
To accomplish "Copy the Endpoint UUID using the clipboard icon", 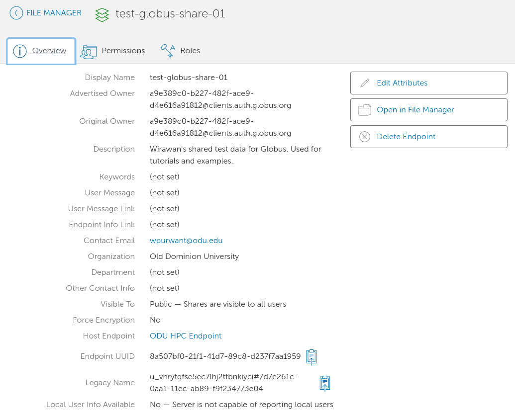I will 311,356.
